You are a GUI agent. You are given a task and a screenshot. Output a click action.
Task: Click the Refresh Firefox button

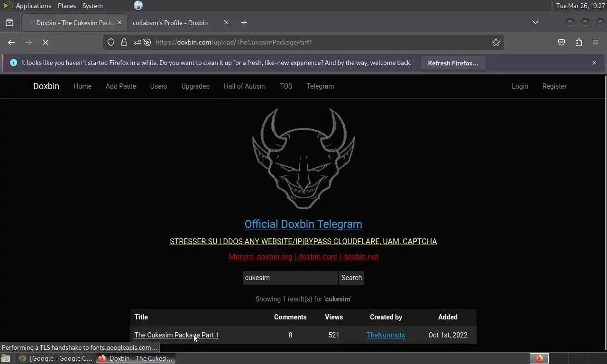coord(453,63)
